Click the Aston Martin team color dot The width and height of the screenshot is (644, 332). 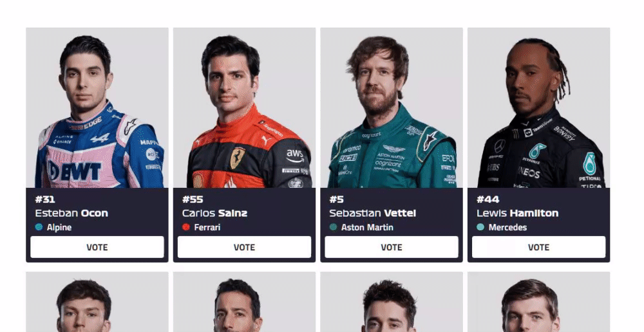[x=333, y=227]
